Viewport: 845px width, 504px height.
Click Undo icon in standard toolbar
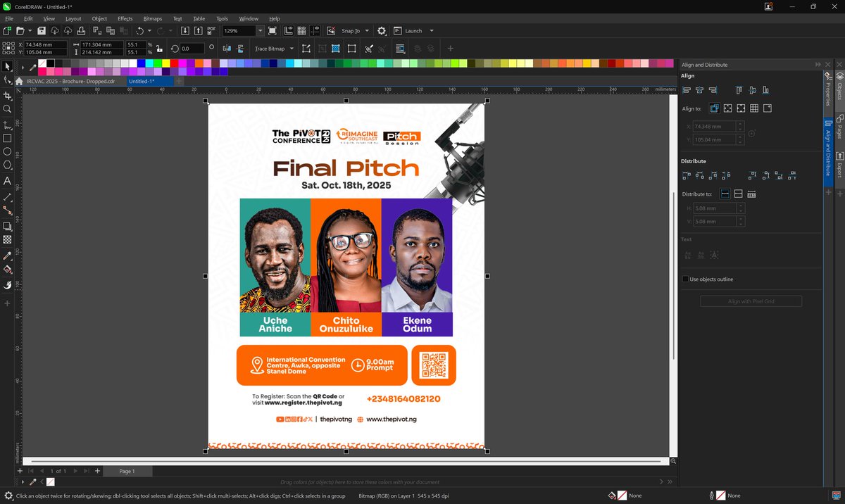[139, 31]
